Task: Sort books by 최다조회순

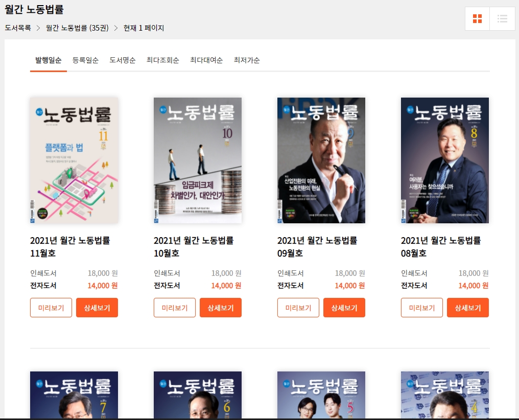Action: coord(163,60)
